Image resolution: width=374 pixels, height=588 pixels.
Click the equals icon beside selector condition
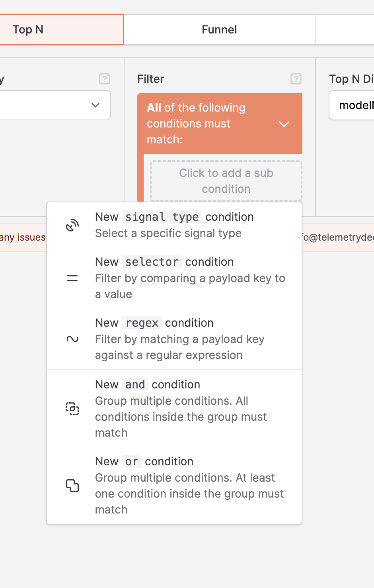click(72, 278)
